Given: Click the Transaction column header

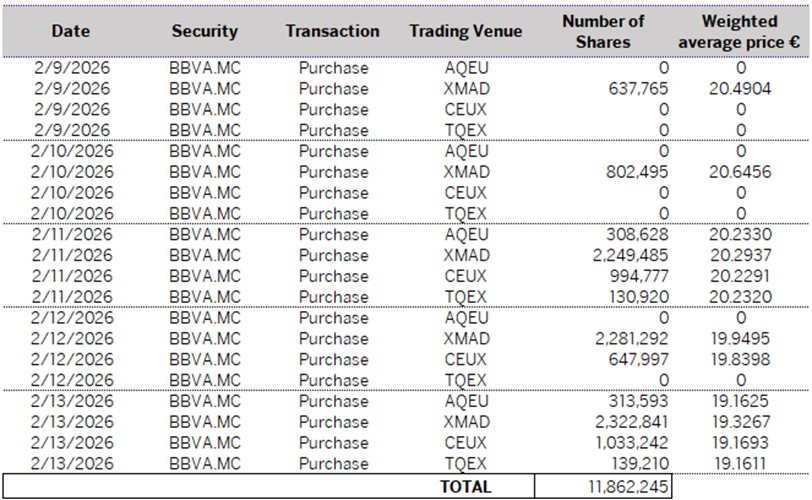Looking at the screenshot, I should [332, 31].
